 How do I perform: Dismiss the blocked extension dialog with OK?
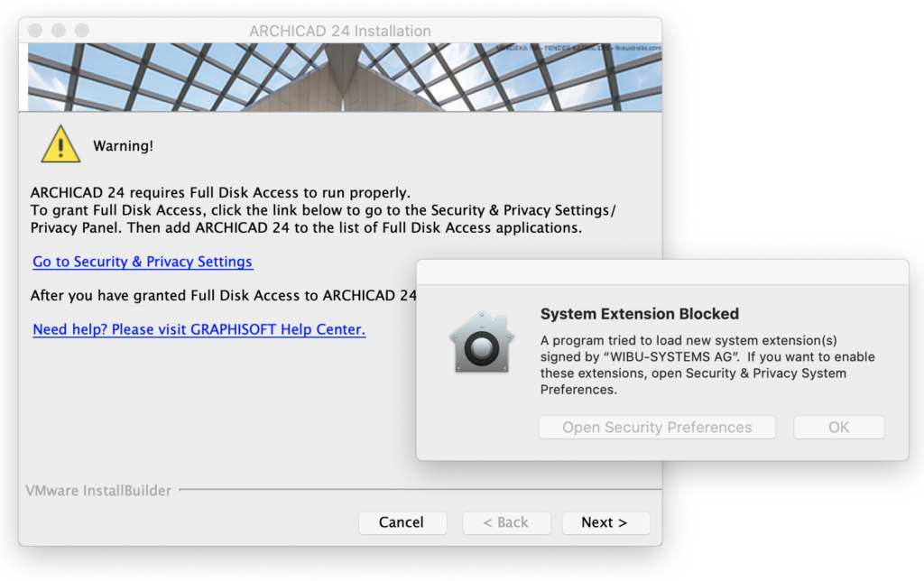[x=838, y=428]
